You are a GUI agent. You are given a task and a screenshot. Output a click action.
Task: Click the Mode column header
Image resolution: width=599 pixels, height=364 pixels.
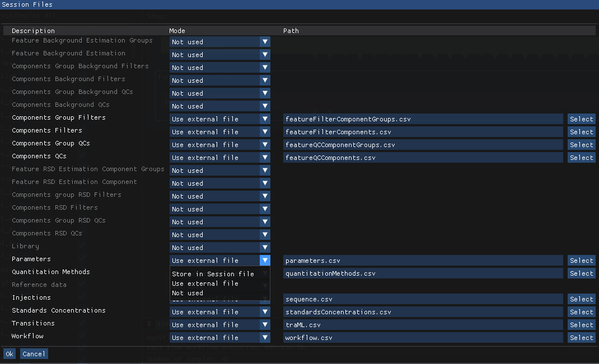177,31
